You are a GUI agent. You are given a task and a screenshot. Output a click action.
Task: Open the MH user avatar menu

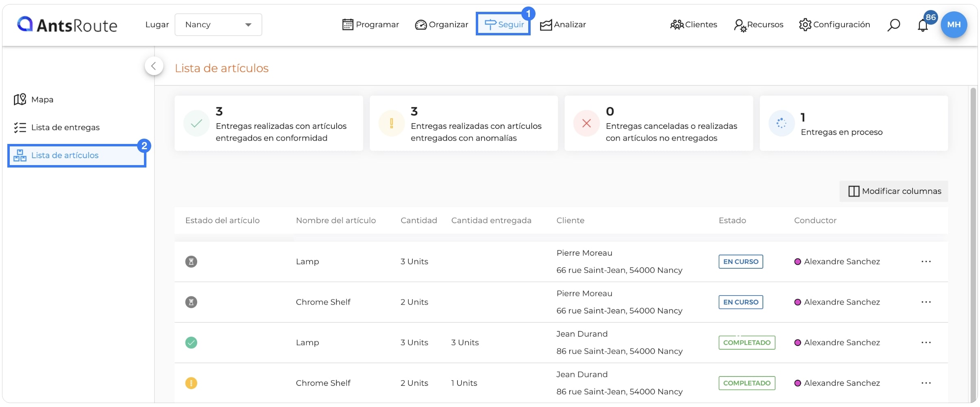pos(954,25)
